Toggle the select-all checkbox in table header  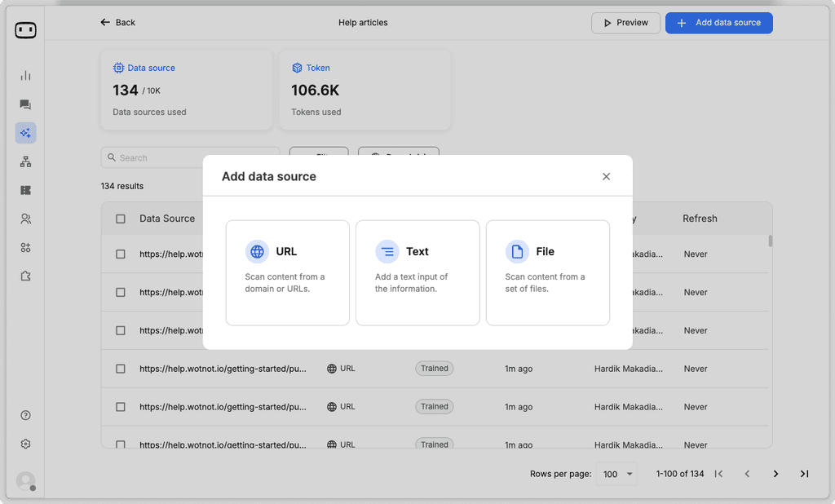120,218
